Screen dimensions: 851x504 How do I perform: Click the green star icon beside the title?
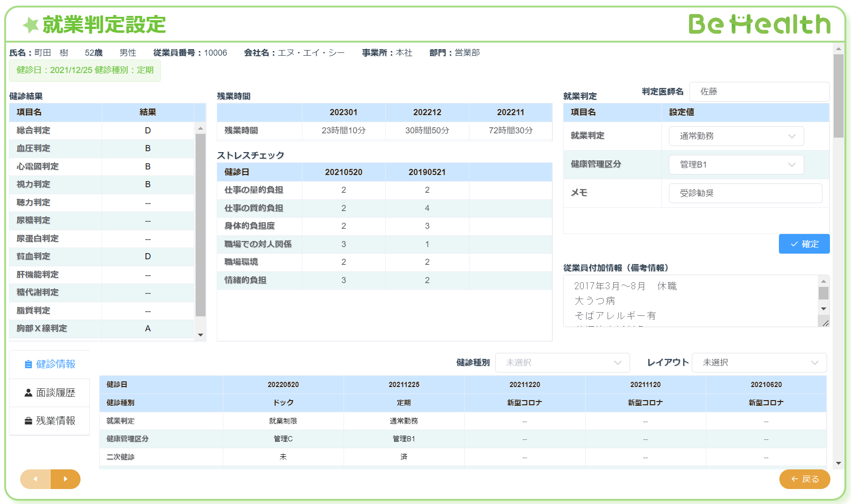click(31, 25)
